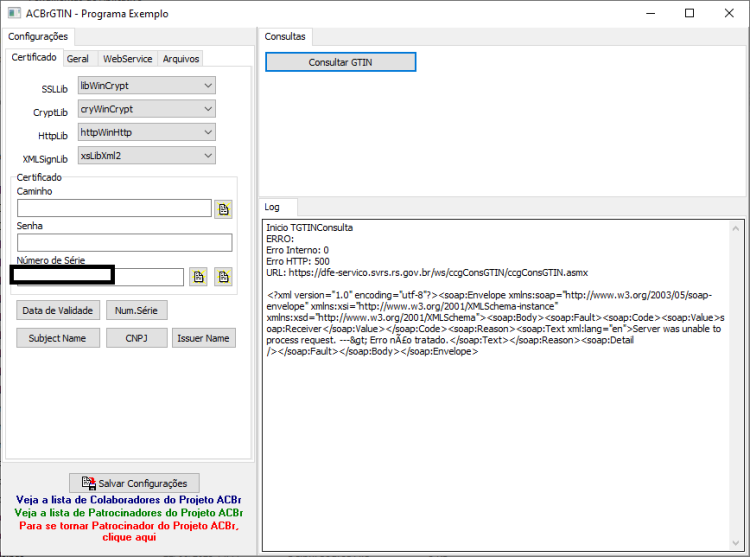Click the first icon beside Número de Série field
Image resolution: width=750 pixels, height=557 pixels.
198,277
